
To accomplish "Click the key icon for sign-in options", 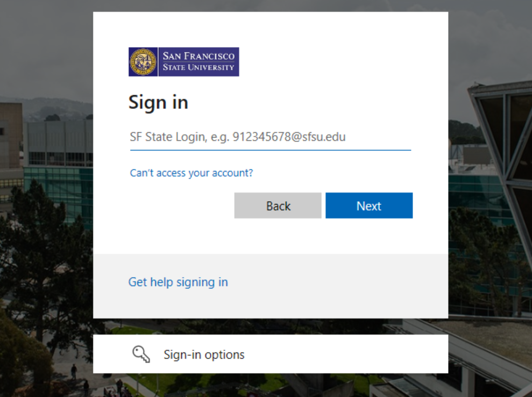I will [141, 354].
